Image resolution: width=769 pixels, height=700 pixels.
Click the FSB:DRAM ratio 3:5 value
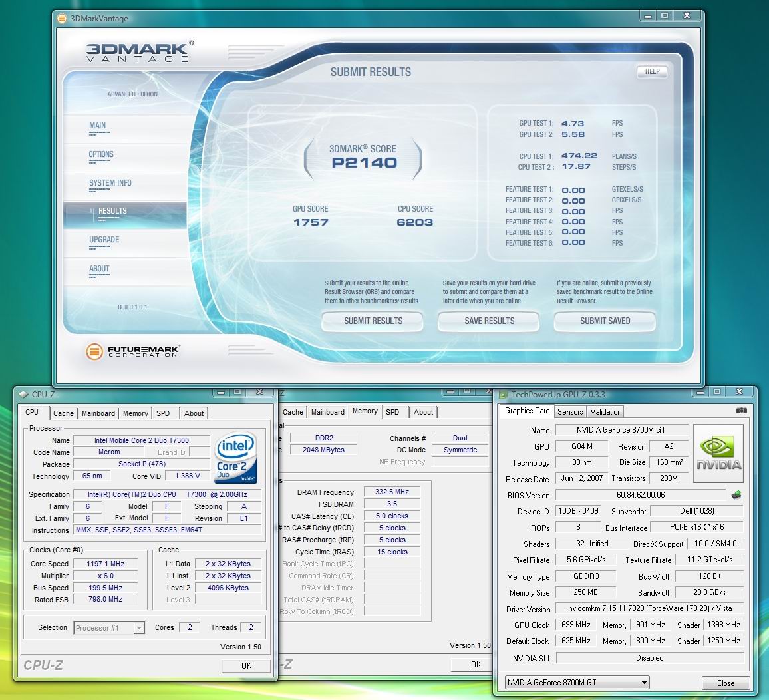pos(392,504)
